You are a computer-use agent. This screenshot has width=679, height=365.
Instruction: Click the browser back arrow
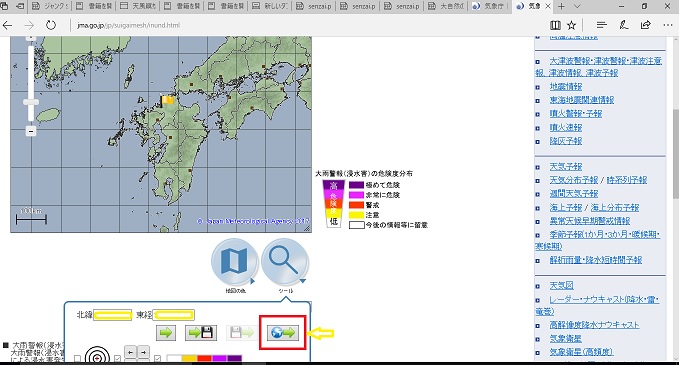7,25
